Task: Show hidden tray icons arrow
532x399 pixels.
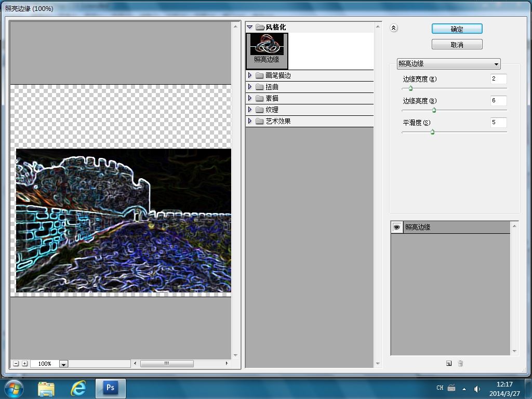Action: 464,389
